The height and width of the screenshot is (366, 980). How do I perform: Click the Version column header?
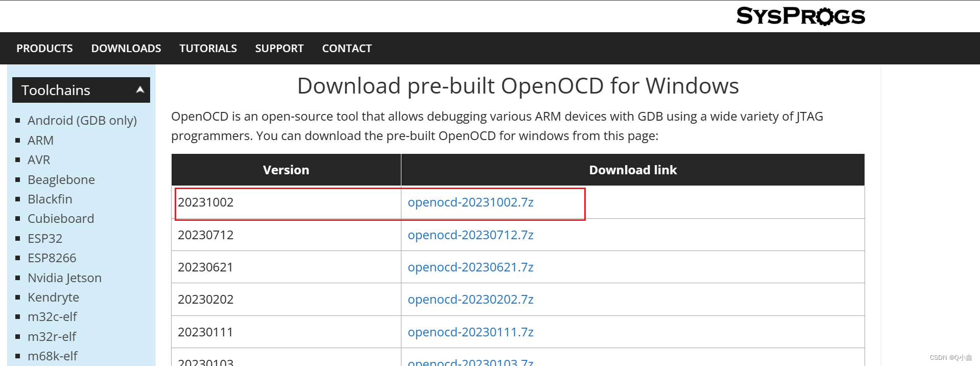(x=286, y=170)
